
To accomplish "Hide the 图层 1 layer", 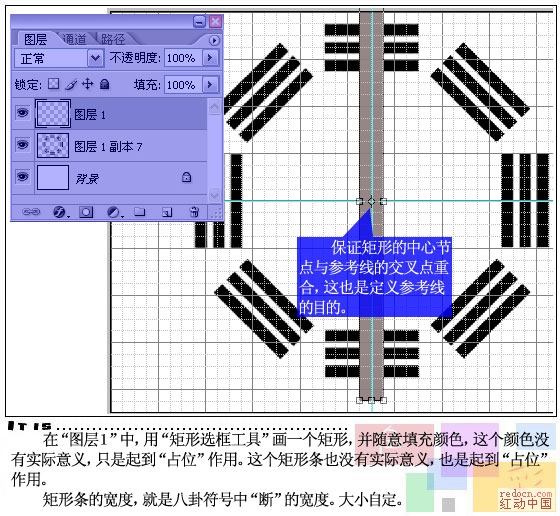I will point(22,114).
